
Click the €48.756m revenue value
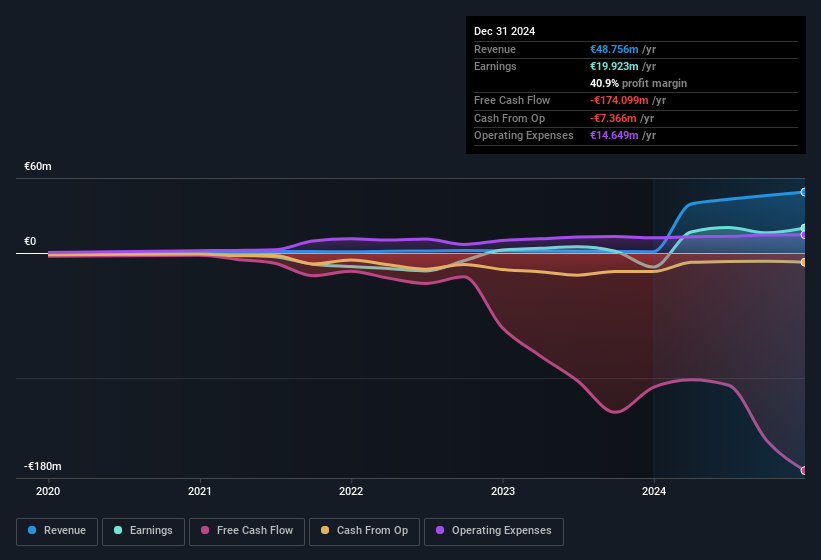(614, 49)
